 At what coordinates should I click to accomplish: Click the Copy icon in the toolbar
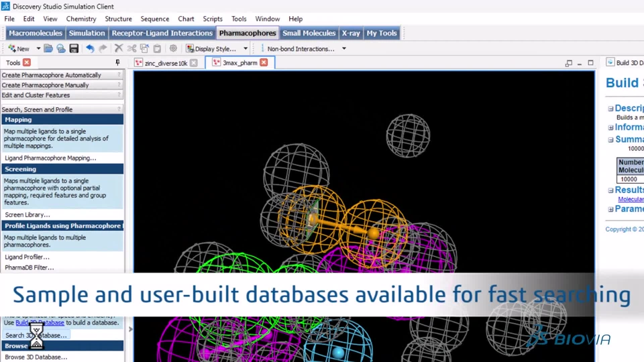pos(144,48)
